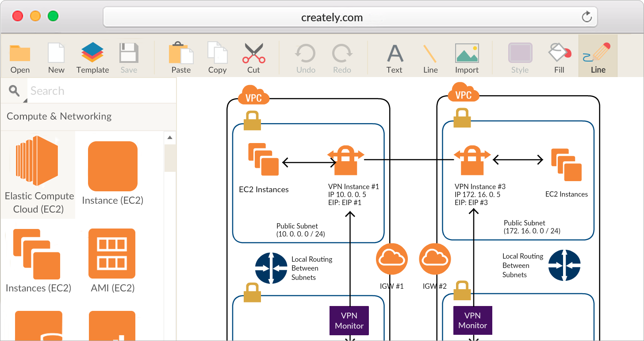Save the current diagram

tap(128, 57)
